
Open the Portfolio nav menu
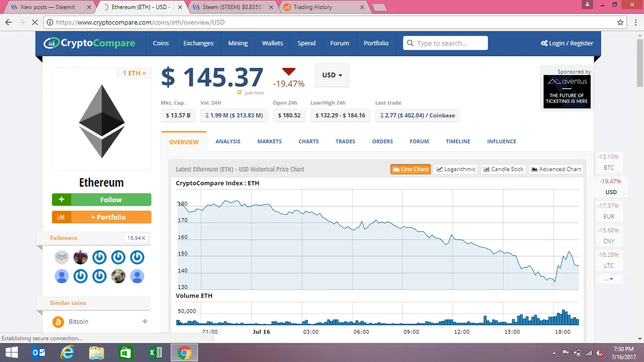[x=376, y=43]
